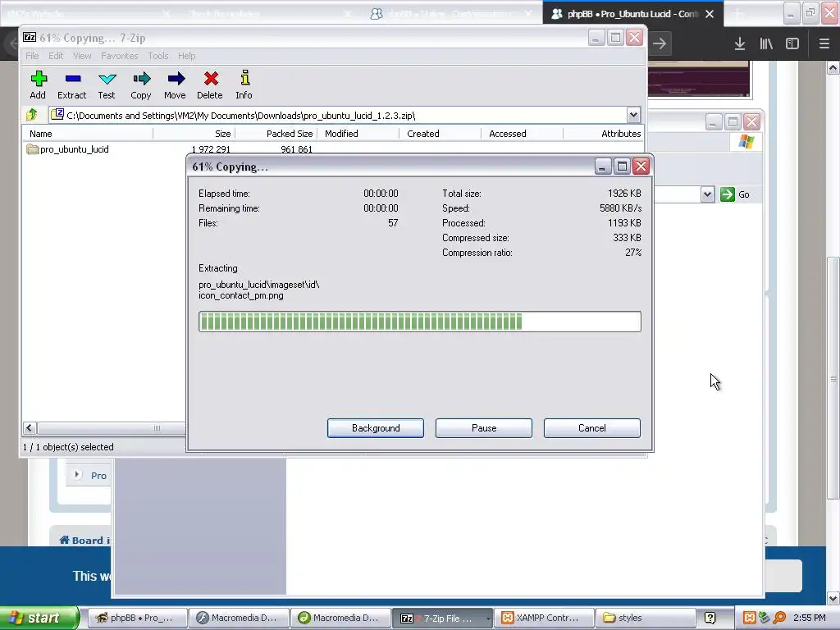This screenshot has height=630, width=840.
Task: Click the pro_ubuntu_lucid folder icon
Action: [x=33, y=149]
